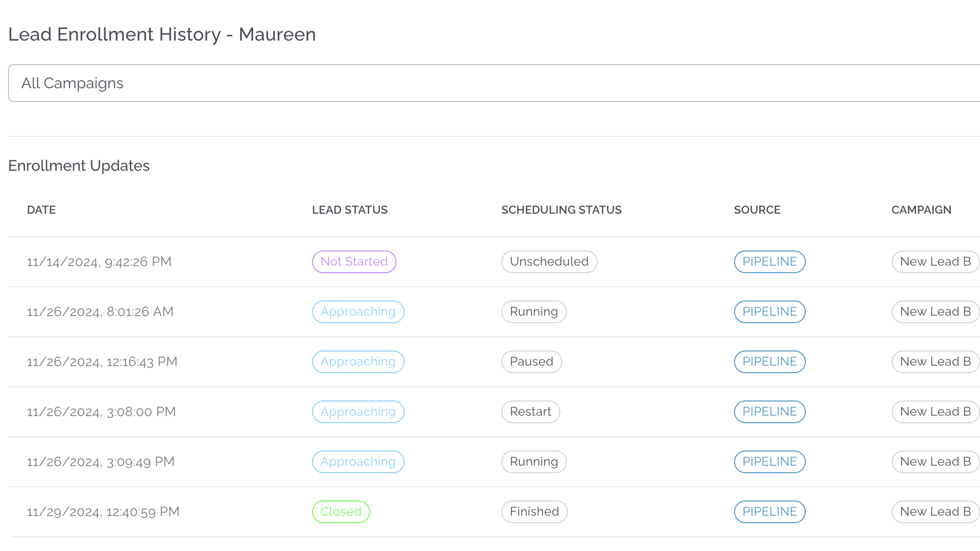
Task: Click PIPELINE badge in the Closed row
Action: coord(769,512)
